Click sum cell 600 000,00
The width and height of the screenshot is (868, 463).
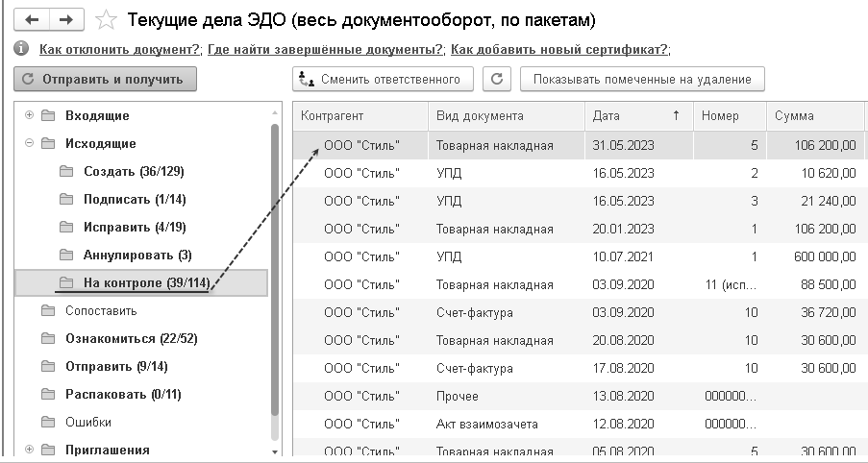click(x=815, y=257)
